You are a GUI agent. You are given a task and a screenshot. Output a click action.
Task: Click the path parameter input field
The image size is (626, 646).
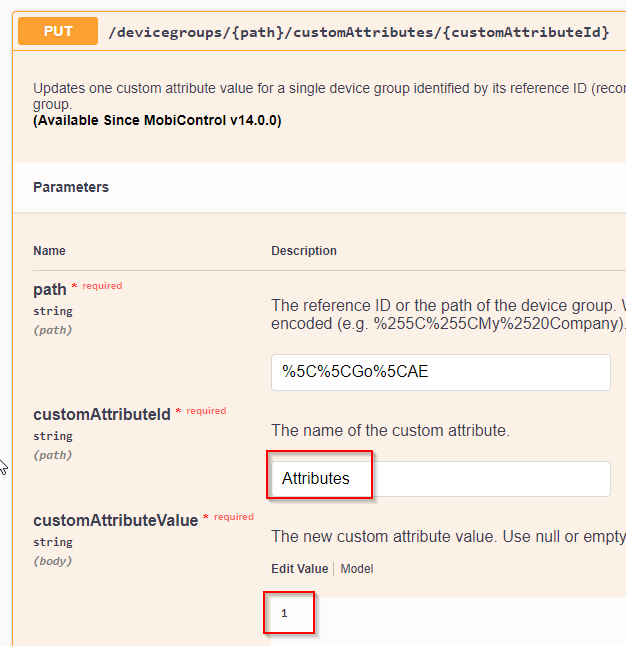coord(440,372)
